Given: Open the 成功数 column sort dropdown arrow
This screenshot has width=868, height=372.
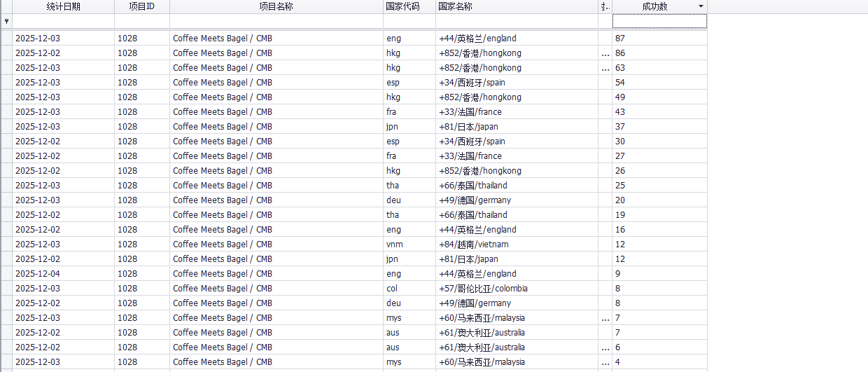Looking at the screenshot, I should click(x=701, y=6).
